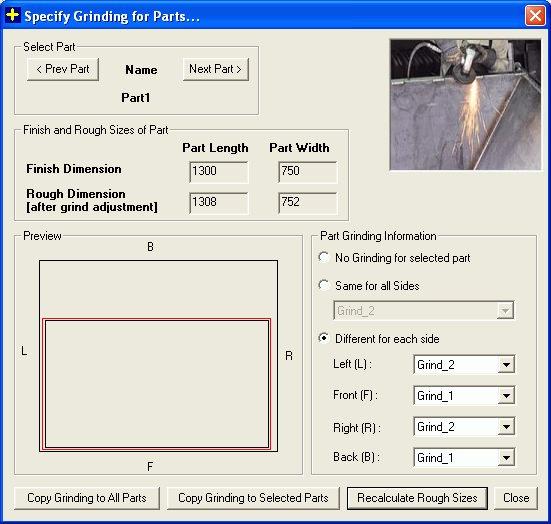Click the yellow plus icon in title bar
Screen dimensions: 551x524
(x=13, y=15)
